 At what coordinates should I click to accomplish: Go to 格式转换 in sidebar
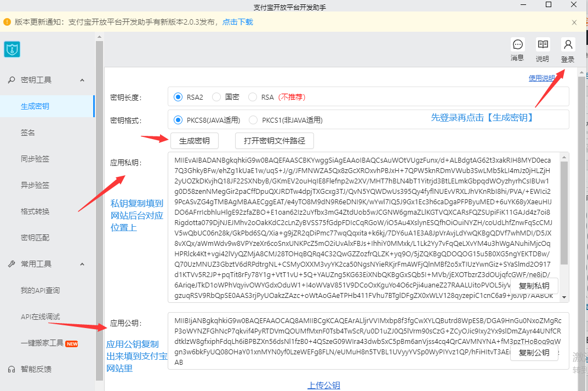tap(35, 211)
